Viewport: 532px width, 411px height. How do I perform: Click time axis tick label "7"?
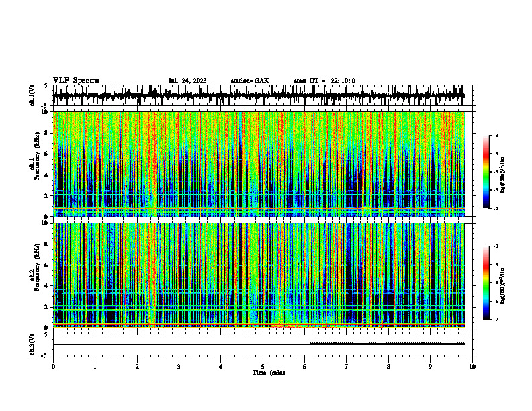tap(347, 367)
